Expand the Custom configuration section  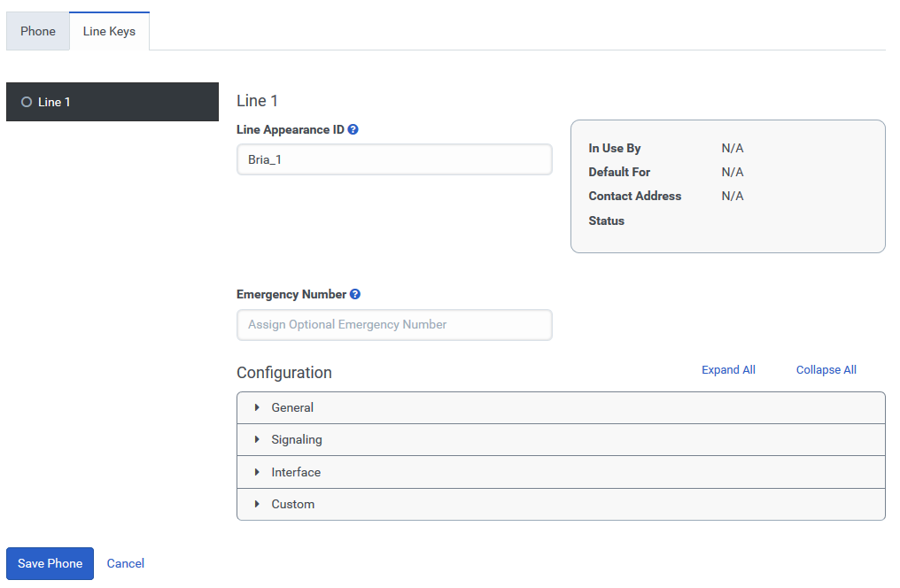561,504
